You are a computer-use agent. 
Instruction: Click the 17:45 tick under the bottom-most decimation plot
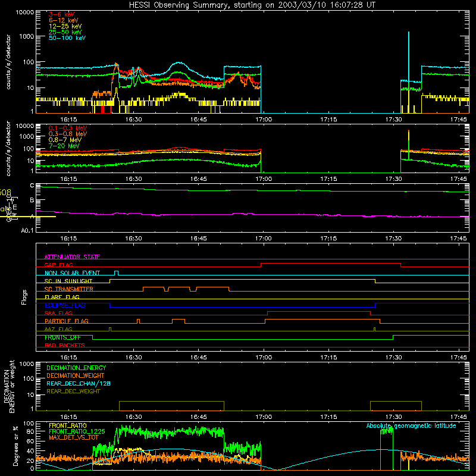pyautogui.click(x=458, y=417)
